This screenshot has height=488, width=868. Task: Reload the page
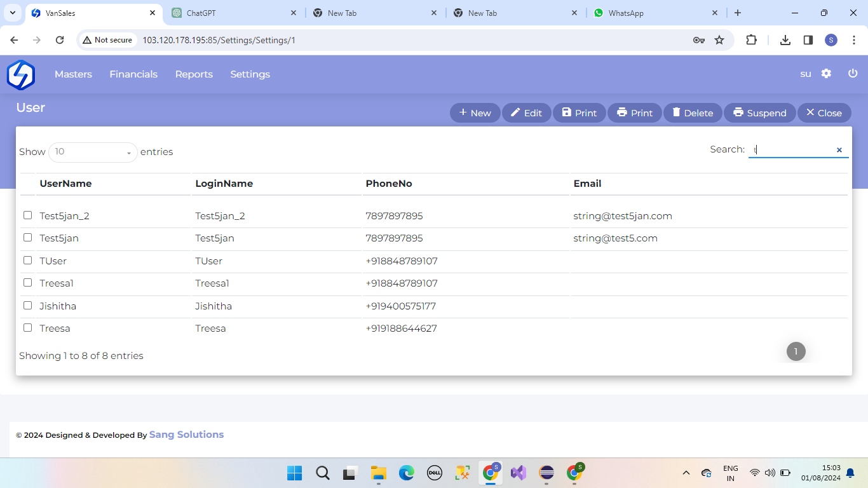(60, 40)
